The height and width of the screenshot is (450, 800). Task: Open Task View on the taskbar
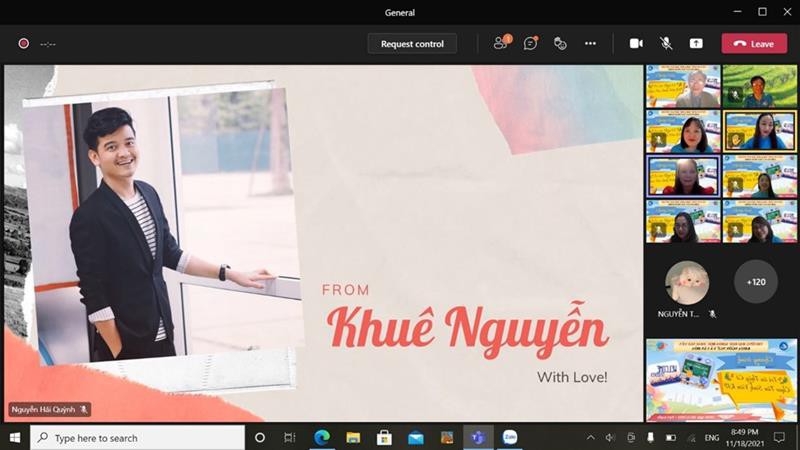point(290,438)
